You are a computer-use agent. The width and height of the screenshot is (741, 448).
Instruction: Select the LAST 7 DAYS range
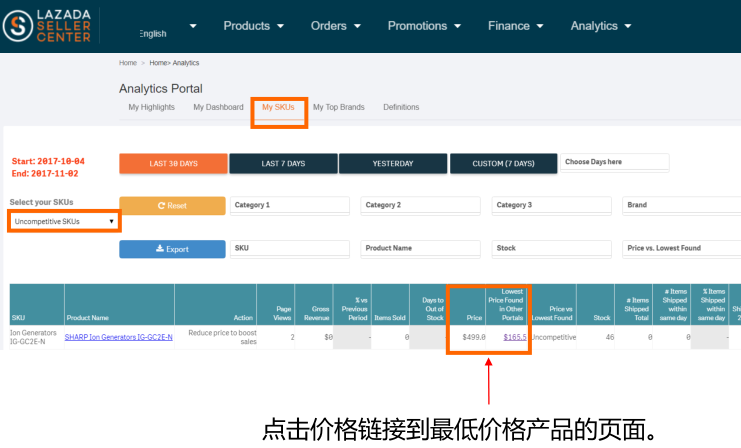coord(284,164)
